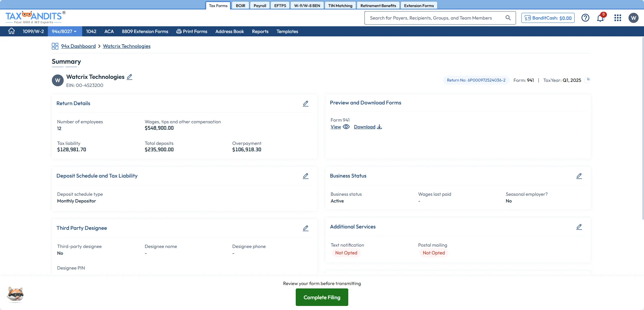
Task: Open the 1042 menu item
Action: pos(91,31)
